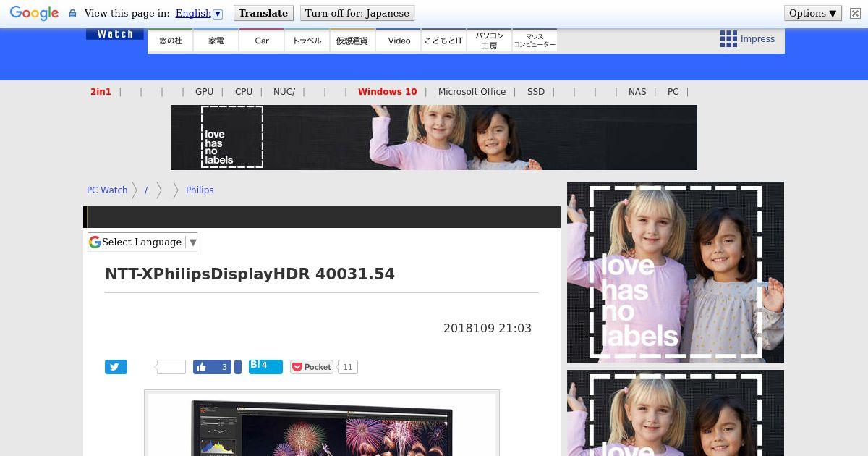Select the Microsoft Office topic link

pyautogui.click(x=472, y=92)
